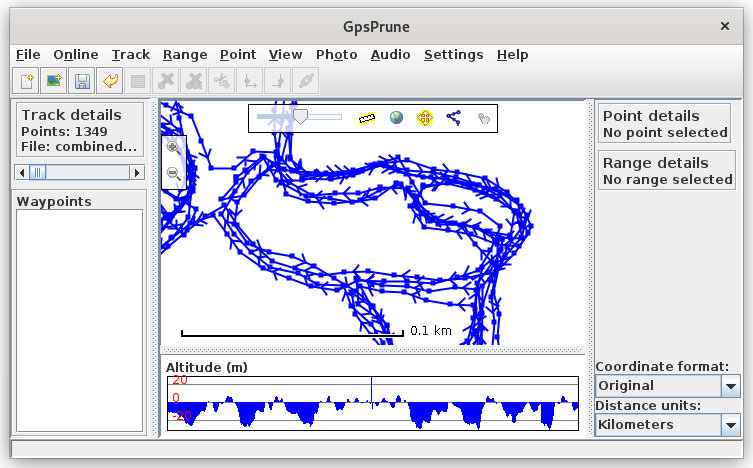Click scrollbar left arrow under Track details
Image resolution: width=753 pixels, height=468 pixels.
pos(22,172)
